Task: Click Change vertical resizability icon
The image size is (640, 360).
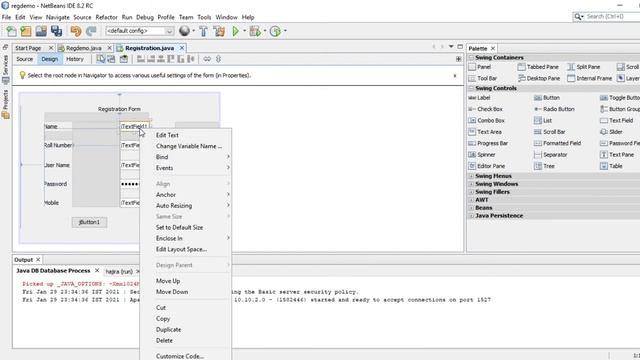Action: pyautogui.click(x=218, y=59)
